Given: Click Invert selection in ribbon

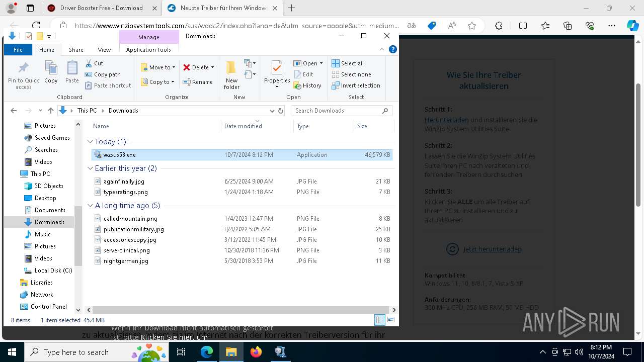Looking at the screenshot, I should point(356,85).
